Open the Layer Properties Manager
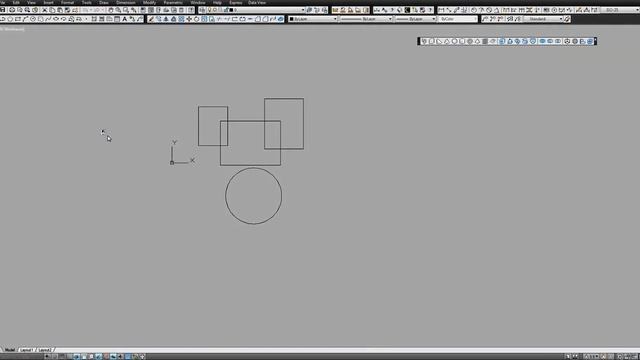 202,10
